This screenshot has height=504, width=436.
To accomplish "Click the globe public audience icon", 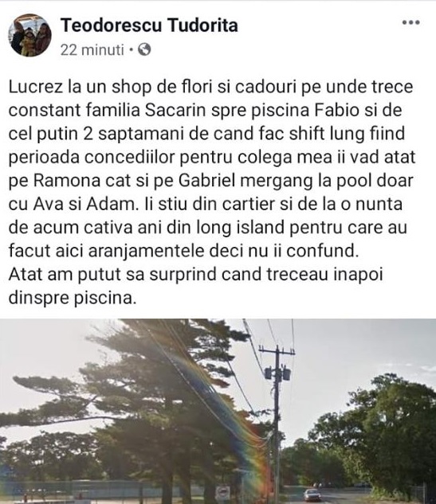I will (x=144, y=50).
